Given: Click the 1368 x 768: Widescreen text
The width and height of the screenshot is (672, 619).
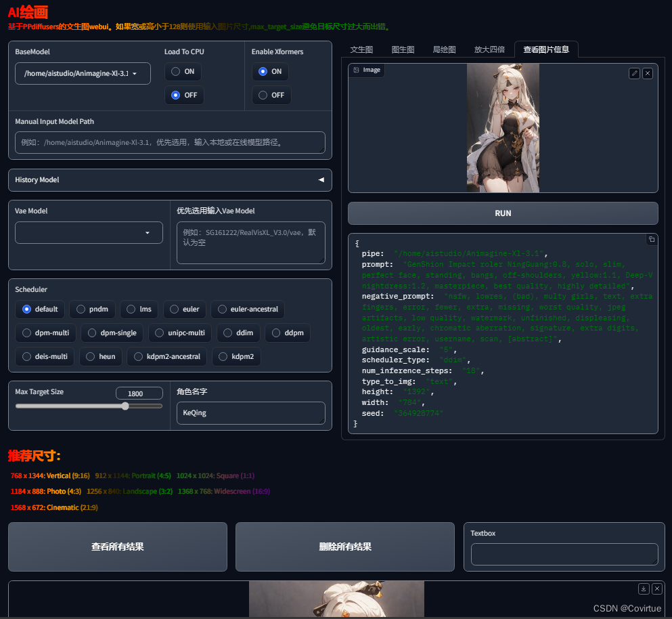Looking at the screenshot, I should (224, 491).
